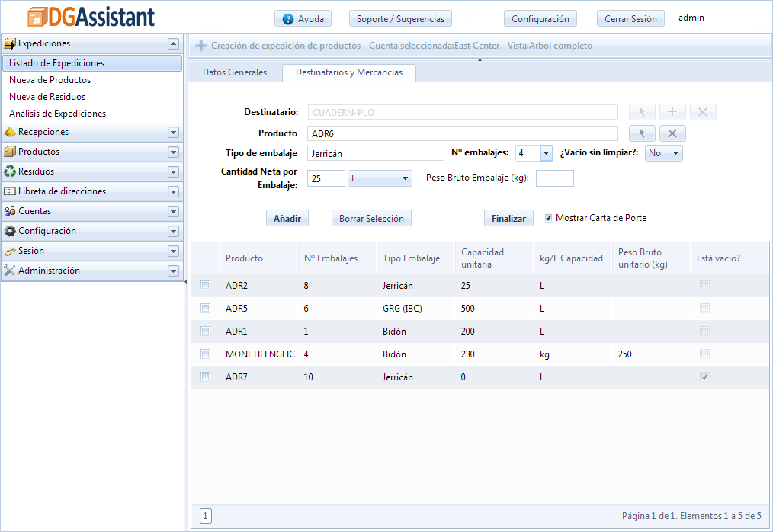Screen dimensions: 773x532
Task: Expand the Productos section
Action: click(173, 152)
